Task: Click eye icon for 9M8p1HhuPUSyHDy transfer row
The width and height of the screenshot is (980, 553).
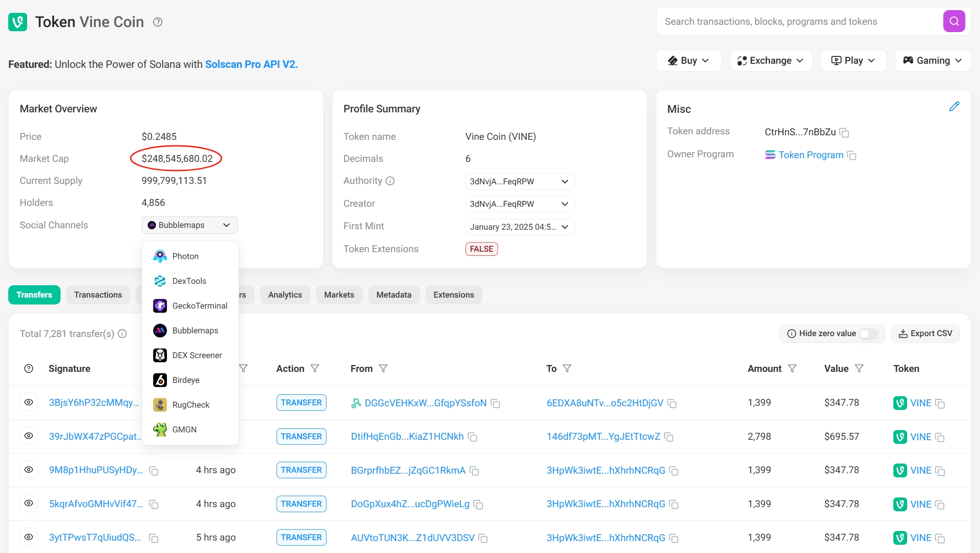Action: (x=28, y=470)
